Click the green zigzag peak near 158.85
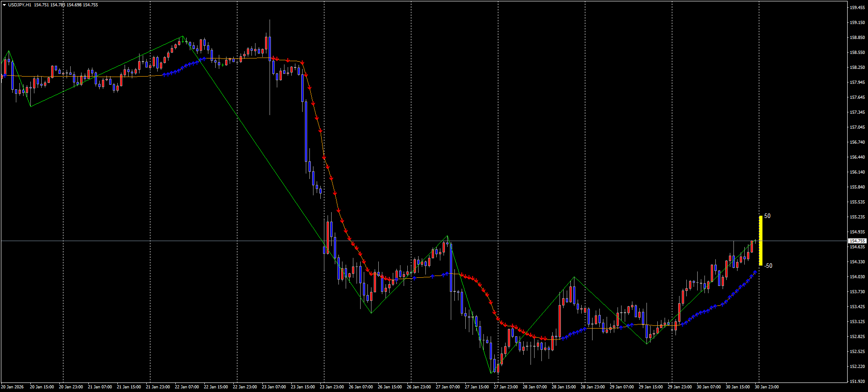Viewport: 868px width, 392px height. tap(183, 36)
